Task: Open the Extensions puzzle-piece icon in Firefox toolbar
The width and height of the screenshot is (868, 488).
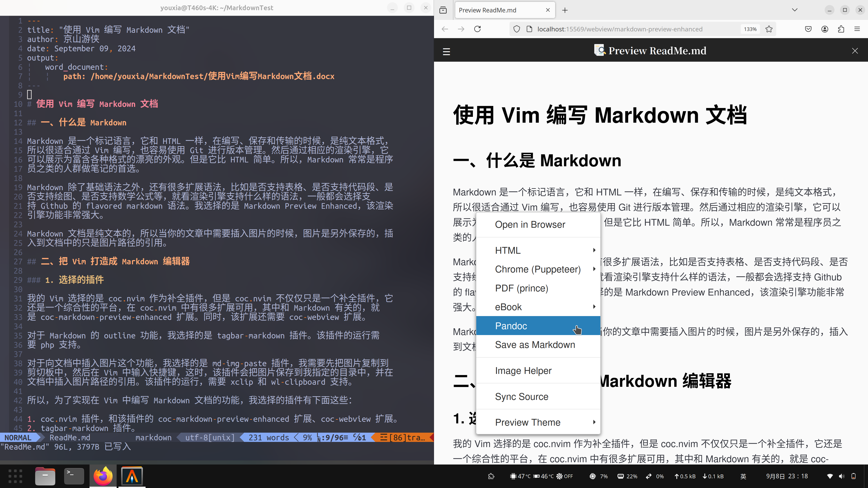Action: (841, 29)
